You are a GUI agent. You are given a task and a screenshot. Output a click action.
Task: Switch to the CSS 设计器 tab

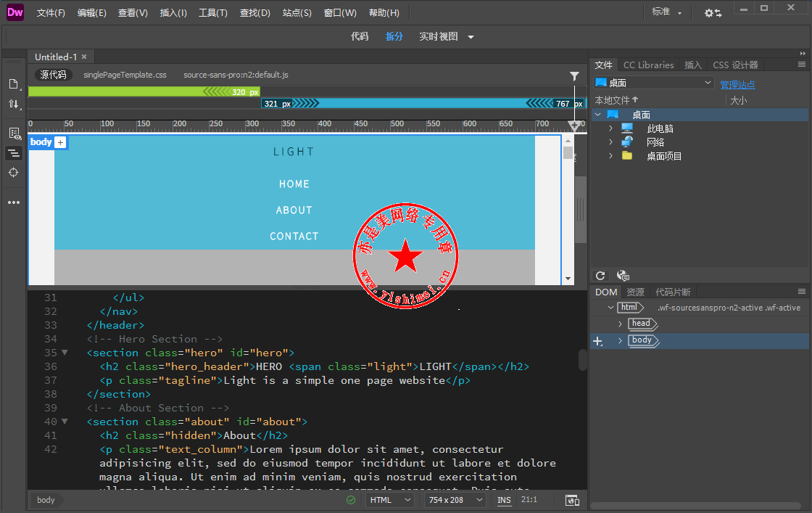coord(735,65)
